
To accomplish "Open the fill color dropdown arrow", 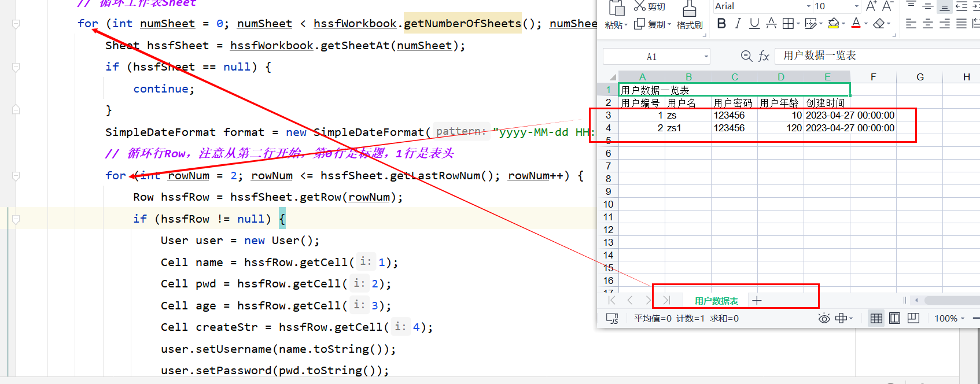I will click(843, 24).
